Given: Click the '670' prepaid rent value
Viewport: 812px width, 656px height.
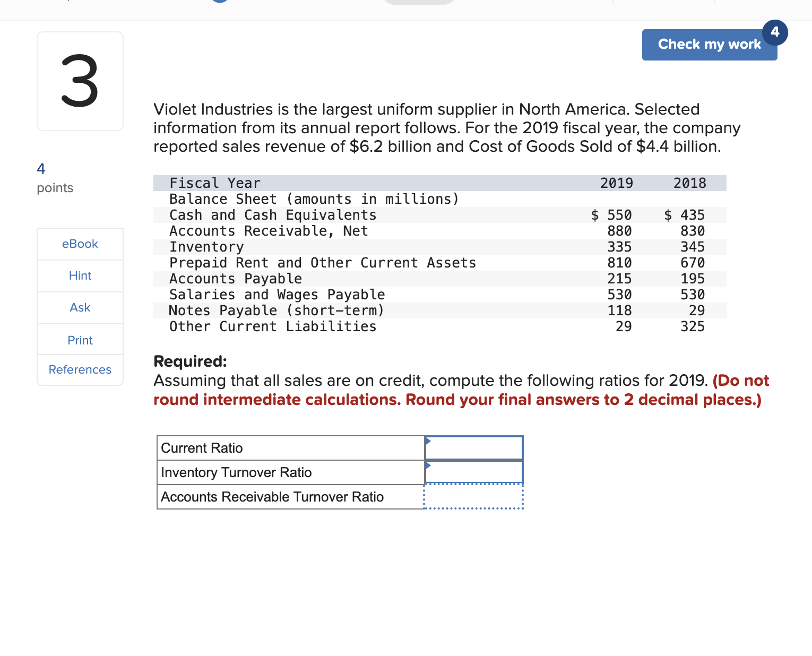Looking at the screenshot, I should pyautogui.click(x=693, y=263).
